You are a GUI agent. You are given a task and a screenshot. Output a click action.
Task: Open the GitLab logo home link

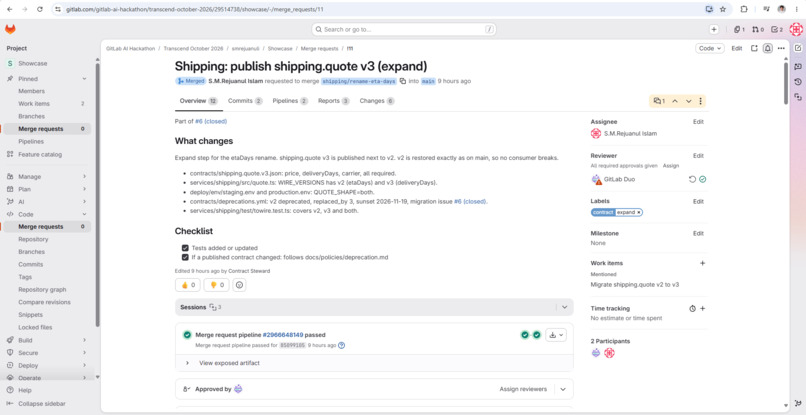click(x=10, y=29)
